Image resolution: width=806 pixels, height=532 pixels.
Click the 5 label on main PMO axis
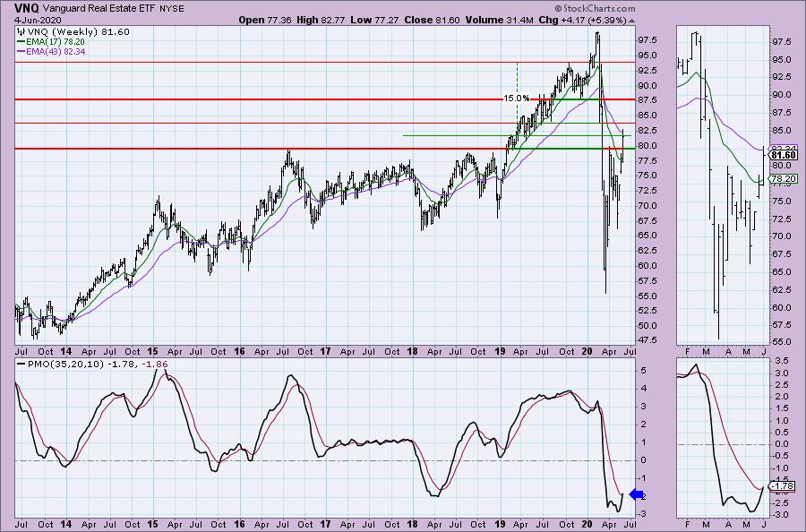[x=644, y=371]
